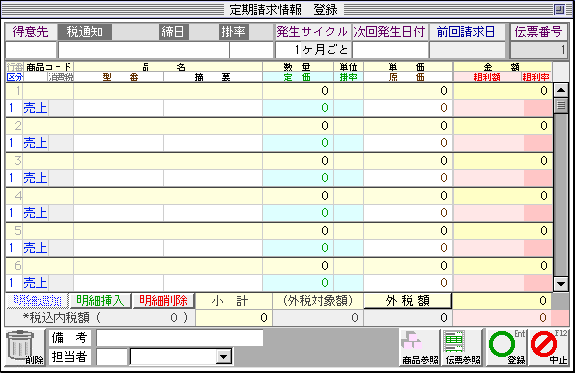Click the 単価 cell in row 3
Image resolution: width=575 pixels, height=373 pixels.
[x=408, y=161]
